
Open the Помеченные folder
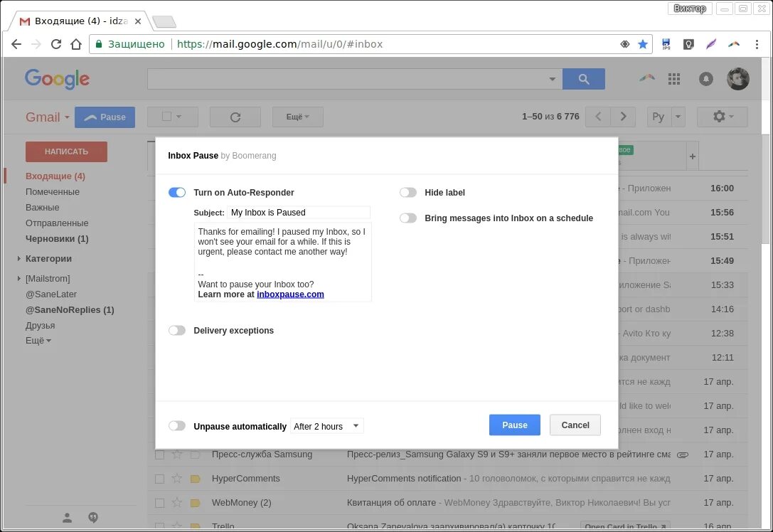click(x=52, y=192)
